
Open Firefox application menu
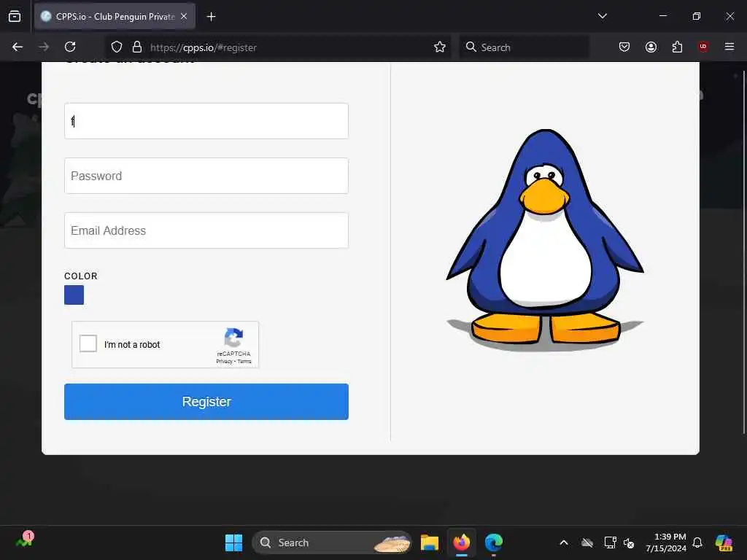pos(729,47)
